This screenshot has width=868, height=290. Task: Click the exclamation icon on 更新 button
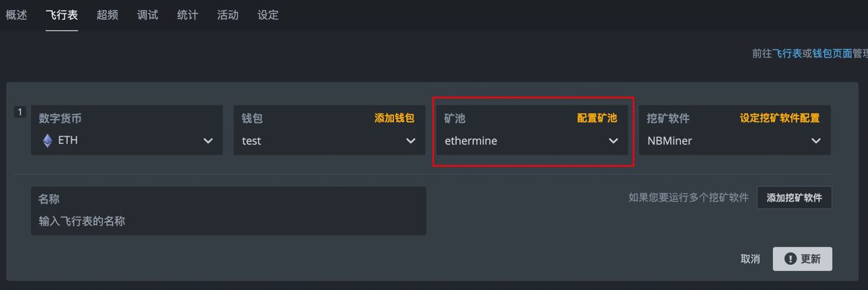click(790, 259)
